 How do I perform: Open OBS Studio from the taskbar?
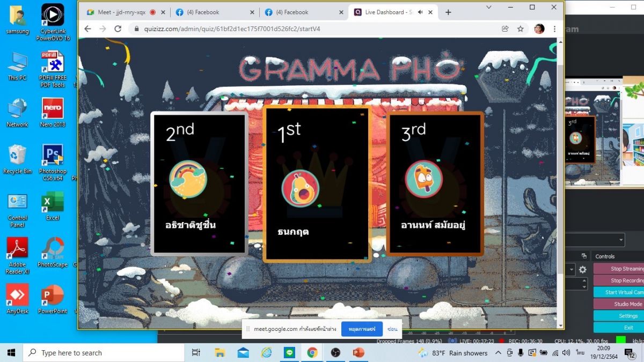(x=335, y=353)
